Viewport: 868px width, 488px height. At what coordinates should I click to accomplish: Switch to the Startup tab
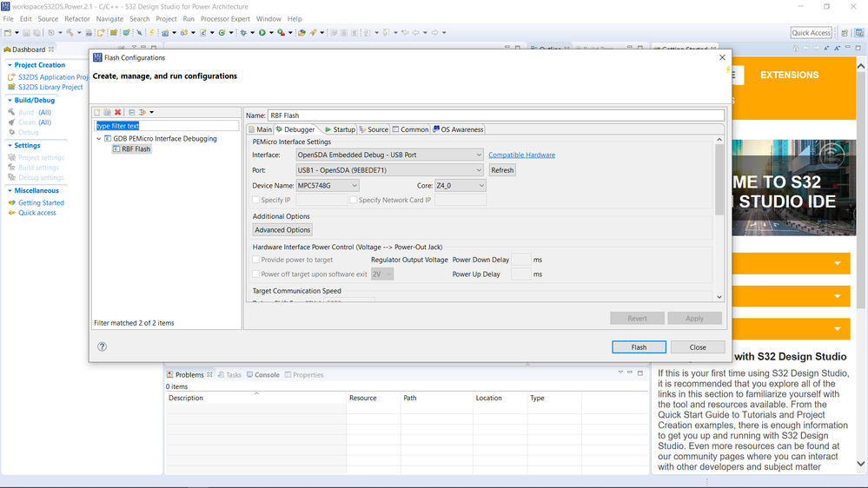click(340, 129)
